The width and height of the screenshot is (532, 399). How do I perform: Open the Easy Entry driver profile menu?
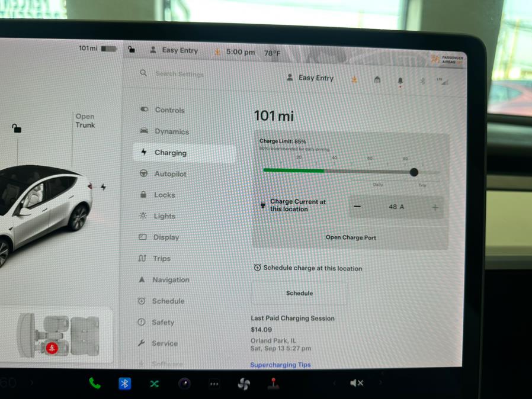310,78
